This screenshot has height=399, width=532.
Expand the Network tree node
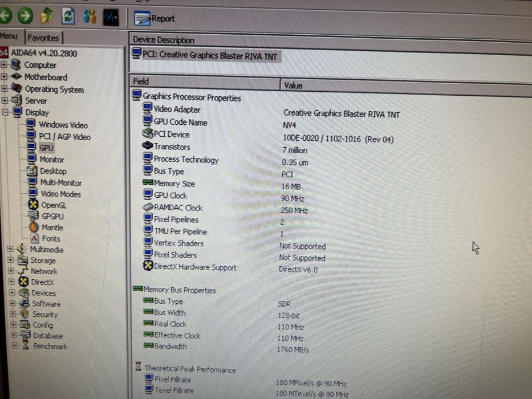11,271
